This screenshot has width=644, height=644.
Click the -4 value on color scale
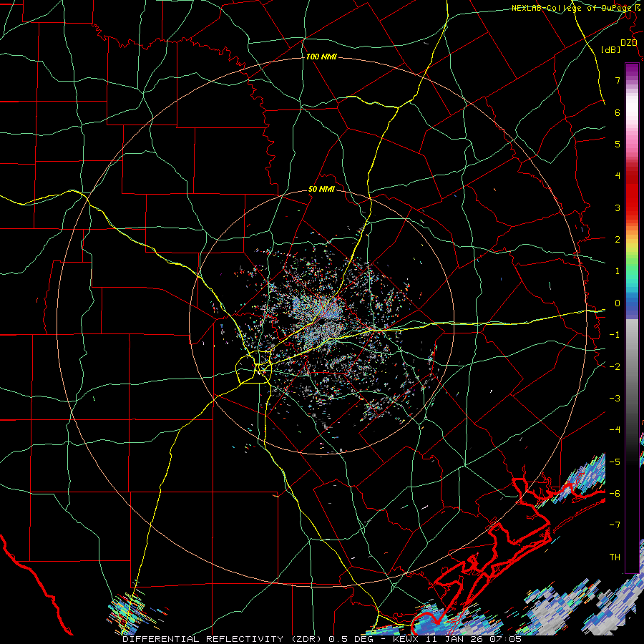[615, 430]
